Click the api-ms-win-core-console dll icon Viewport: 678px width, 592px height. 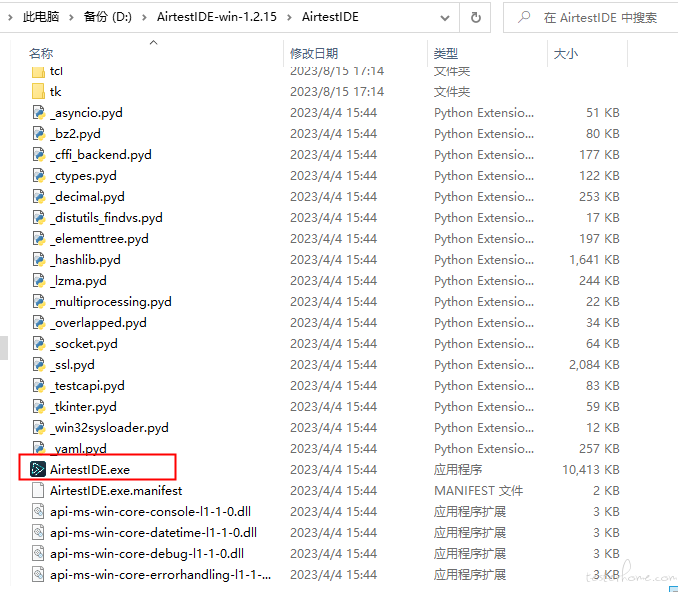(x=38, y=512)
